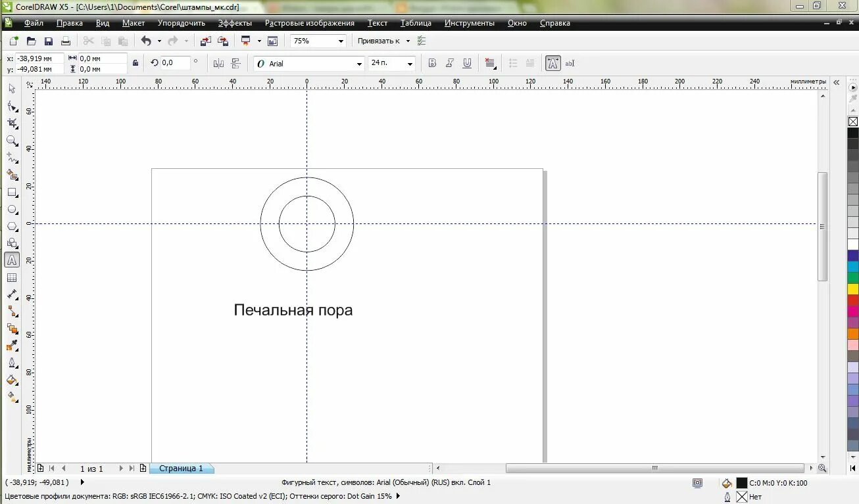Switch to Страница 1 tab
This screenshot has width=859, height=504.
click(x=181, y=469)
